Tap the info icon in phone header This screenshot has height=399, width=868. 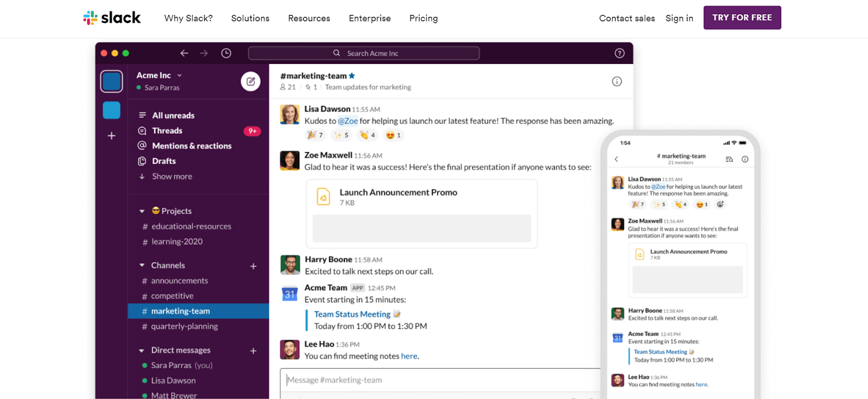tap(745, 159)
